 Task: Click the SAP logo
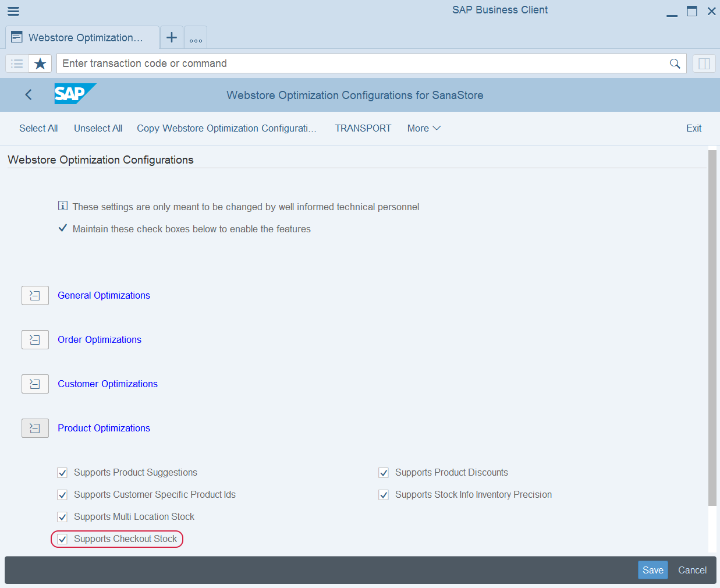[x=75, y=94]
